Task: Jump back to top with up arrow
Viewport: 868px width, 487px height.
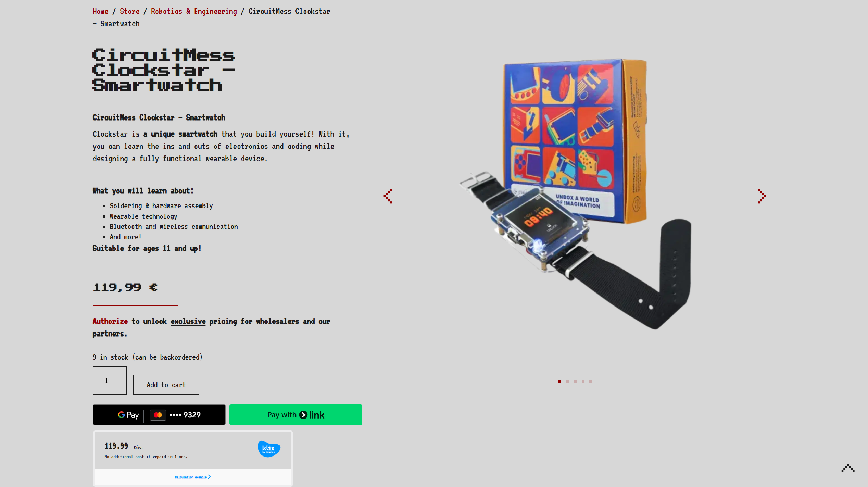Action: tap(848, 468)
